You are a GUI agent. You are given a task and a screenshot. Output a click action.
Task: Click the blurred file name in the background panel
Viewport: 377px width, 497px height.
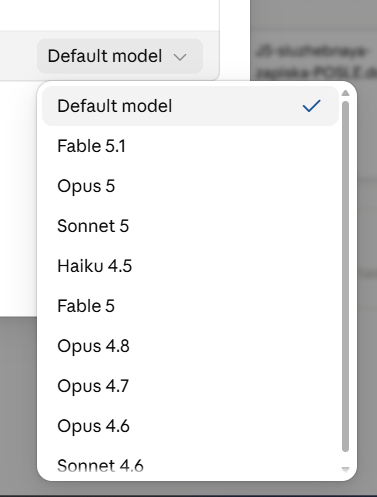[x=316, y=62]
